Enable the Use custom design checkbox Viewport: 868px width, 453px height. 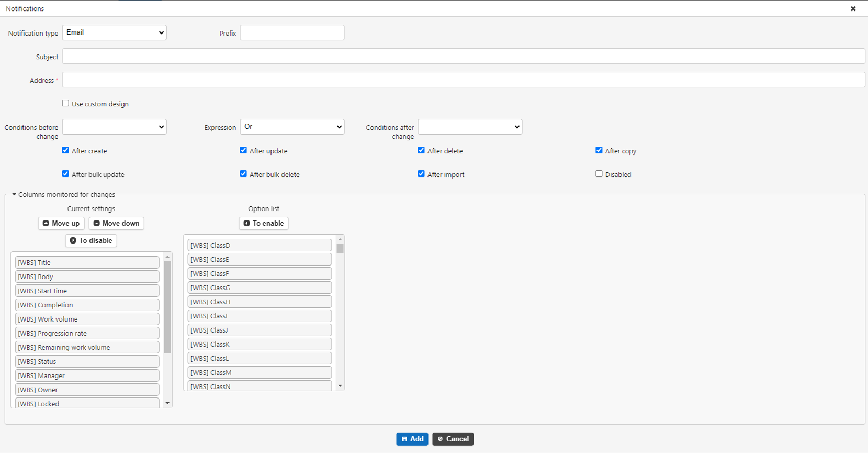tap(65, 103)
